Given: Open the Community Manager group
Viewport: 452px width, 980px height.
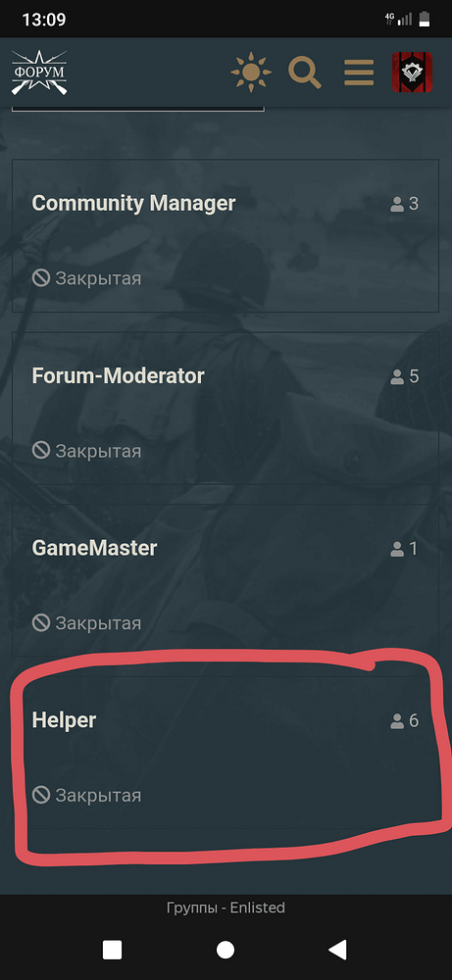Looking at the screenshot, I should click(226, 235).
